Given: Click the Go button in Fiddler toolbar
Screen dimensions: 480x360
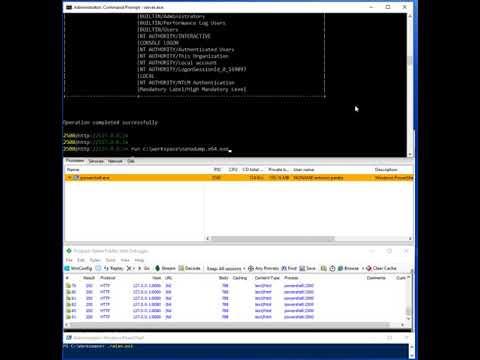Looking at the screenshot, I should [144, 268].
